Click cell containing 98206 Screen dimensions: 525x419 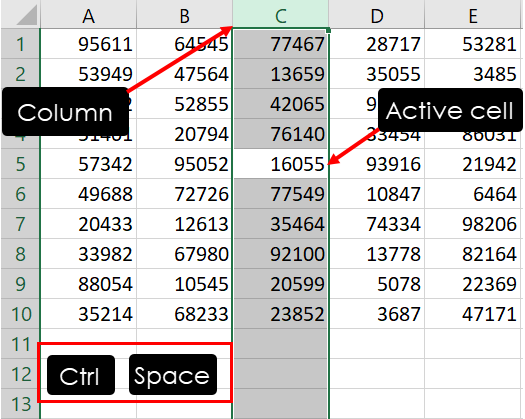[x=473, y=224]
